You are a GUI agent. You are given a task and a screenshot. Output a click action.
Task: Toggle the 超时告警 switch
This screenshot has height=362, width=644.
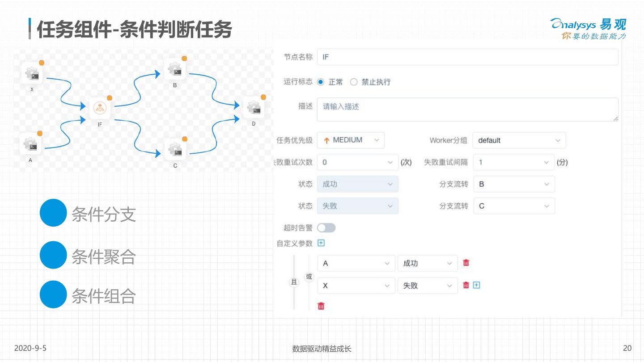pyautogui.click(x=326, y=228)
